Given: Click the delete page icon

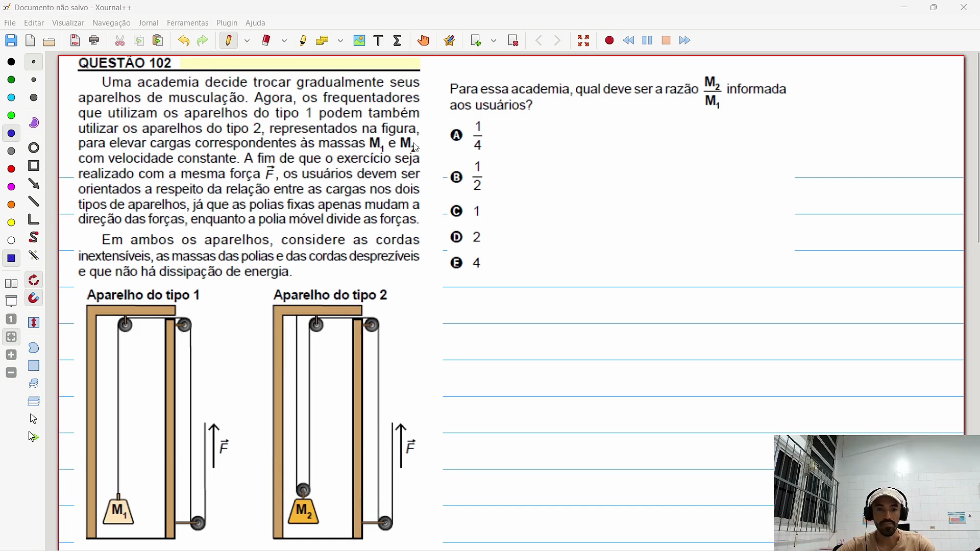Looking at the screenshot, I should click(x=513, y=41).
